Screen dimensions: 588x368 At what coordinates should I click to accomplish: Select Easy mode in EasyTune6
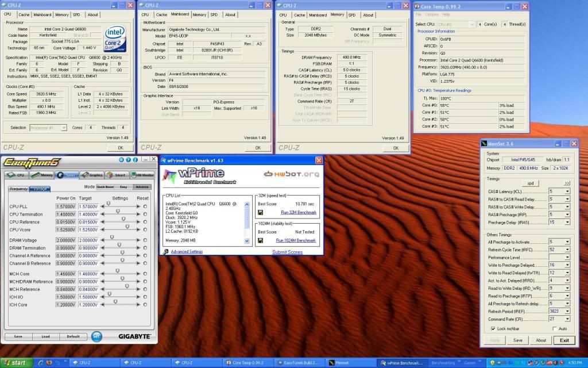click(x=123, y=187)
